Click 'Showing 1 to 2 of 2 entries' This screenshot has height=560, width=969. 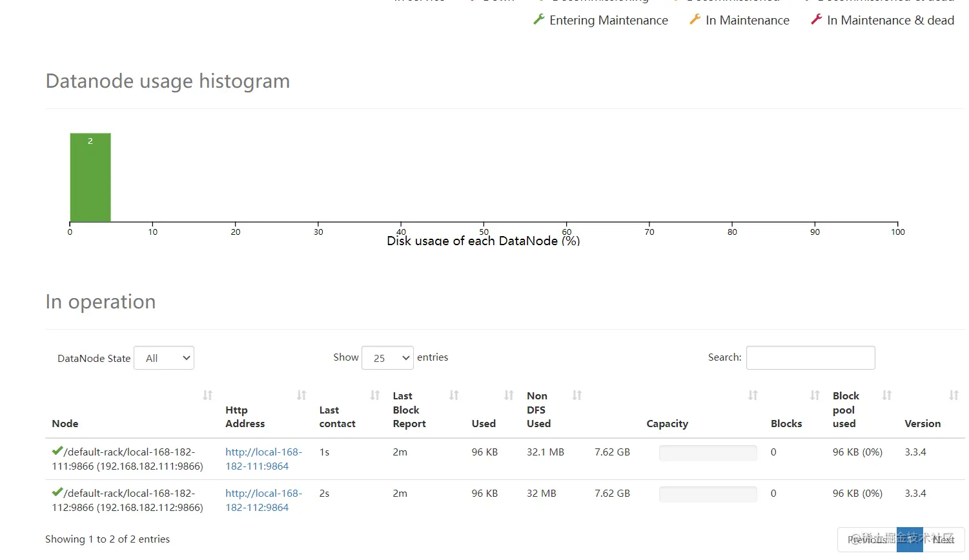coord(108,539)
